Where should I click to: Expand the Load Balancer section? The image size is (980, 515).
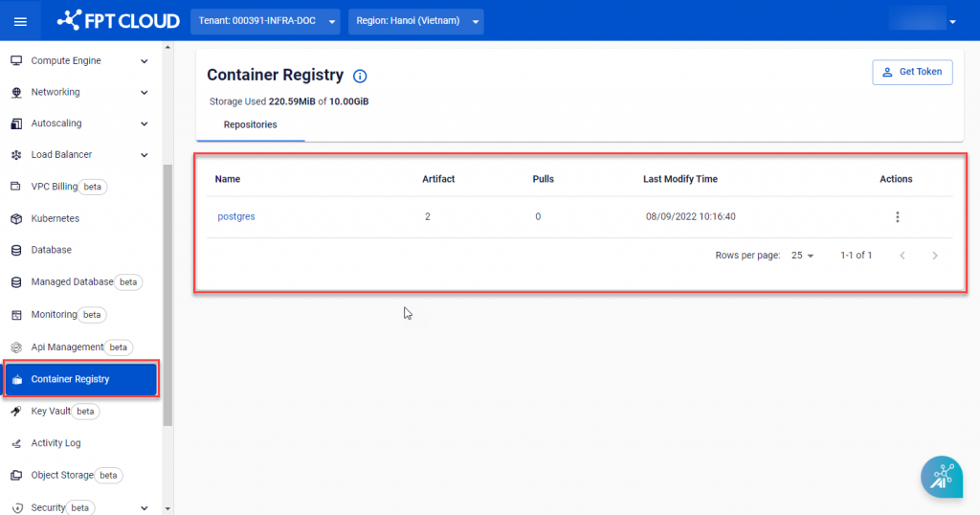coord(144,155)
